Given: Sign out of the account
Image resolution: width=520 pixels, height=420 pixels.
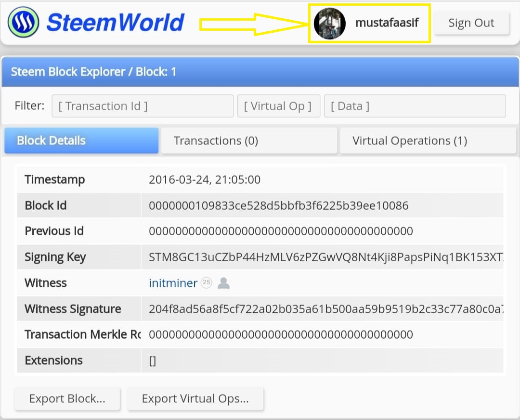Looking at the screenshot, I should pyautogui.click(x=471, y=23).
